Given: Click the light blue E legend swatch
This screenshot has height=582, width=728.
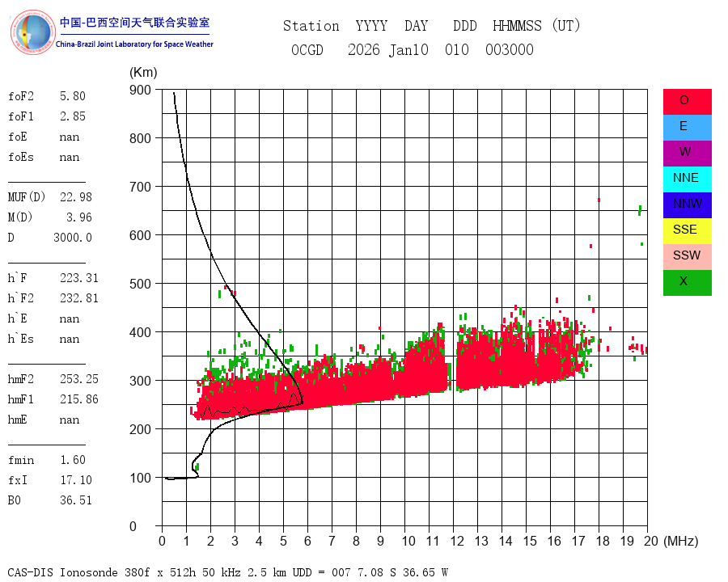Looking at the screenshot, I should (x=687, y=128).
